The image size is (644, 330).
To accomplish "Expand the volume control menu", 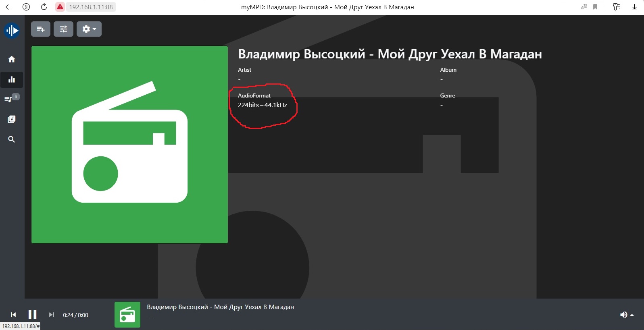I will [627, 315].
